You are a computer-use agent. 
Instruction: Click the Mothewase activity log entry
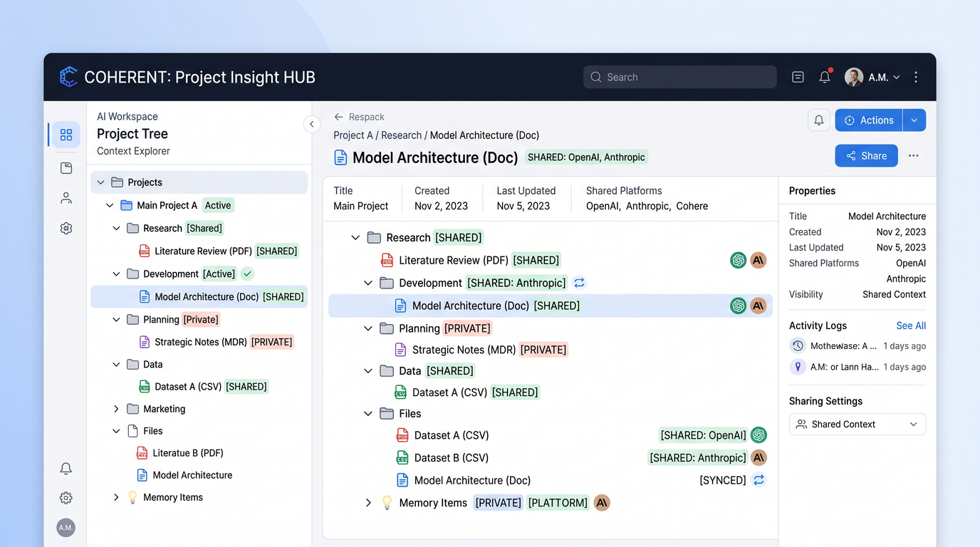(857, 345)
